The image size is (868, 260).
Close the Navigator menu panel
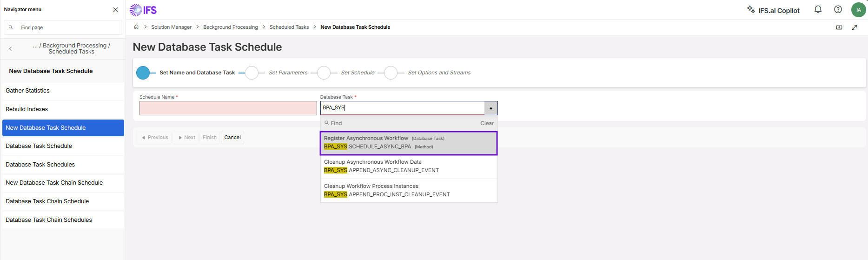pyautogui.click(x=115, y=10)
